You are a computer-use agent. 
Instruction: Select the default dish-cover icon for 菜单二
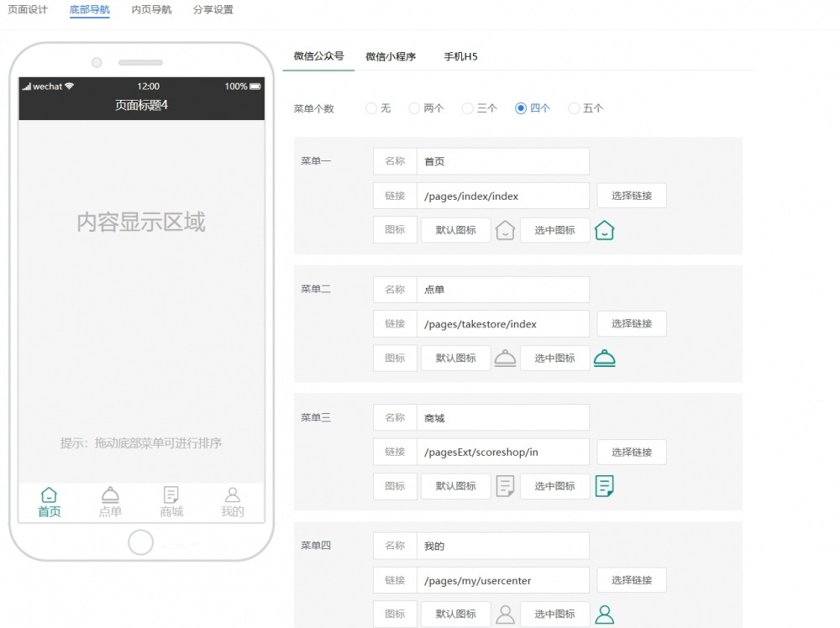(505, 357)
